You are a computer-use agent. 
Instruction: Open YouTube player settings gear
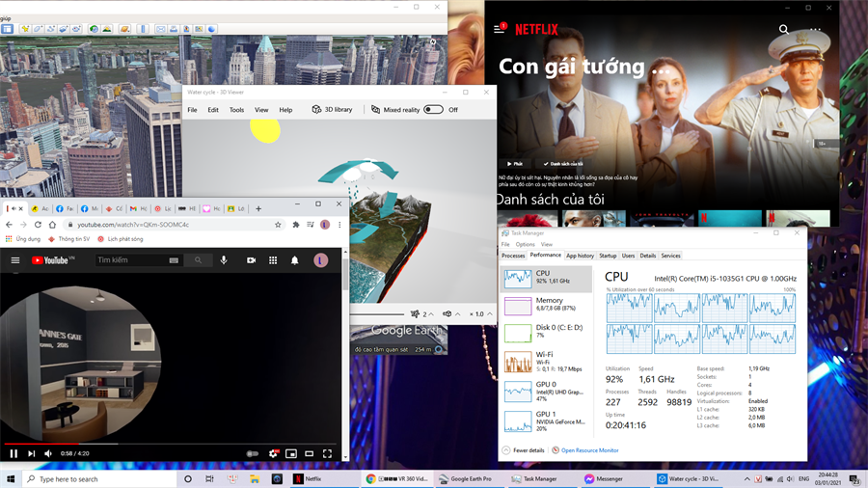(273, 453)
